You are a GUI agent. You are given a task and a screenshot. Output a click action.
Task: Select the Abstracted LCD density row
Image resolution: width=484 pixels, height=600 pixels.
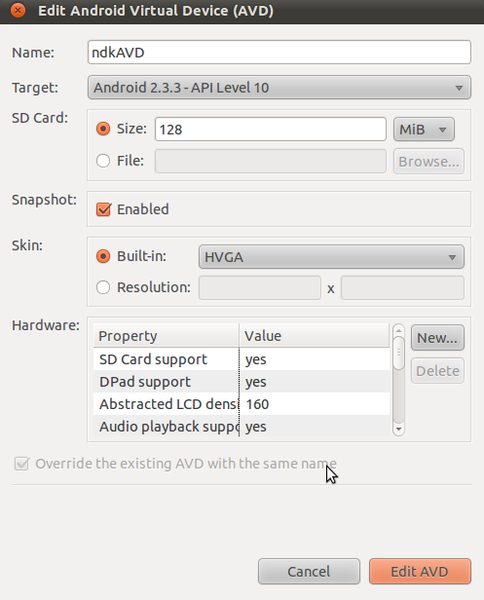click(241, 404)
